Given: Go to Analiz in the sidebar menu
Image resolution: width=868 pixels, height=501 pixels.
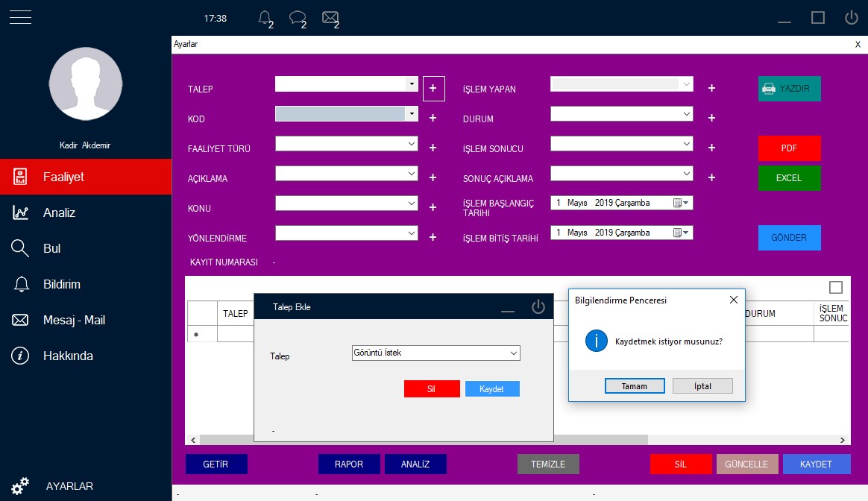Looking at the screenshot, I should [x=58, y=212].
